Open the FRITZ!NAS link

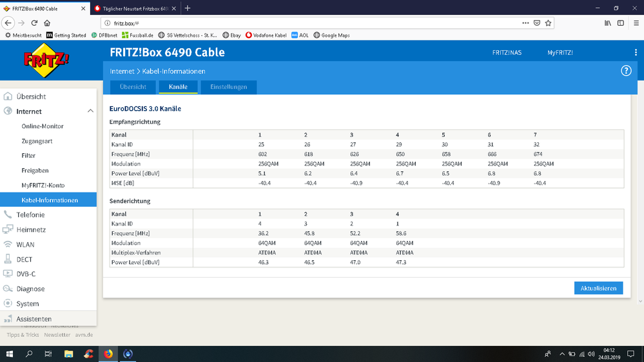pyautogui.click(x=507, y=53)
